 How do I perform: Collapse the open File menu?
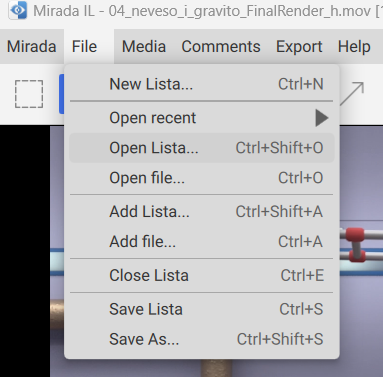pyautogui.click(x=85, y=46)
